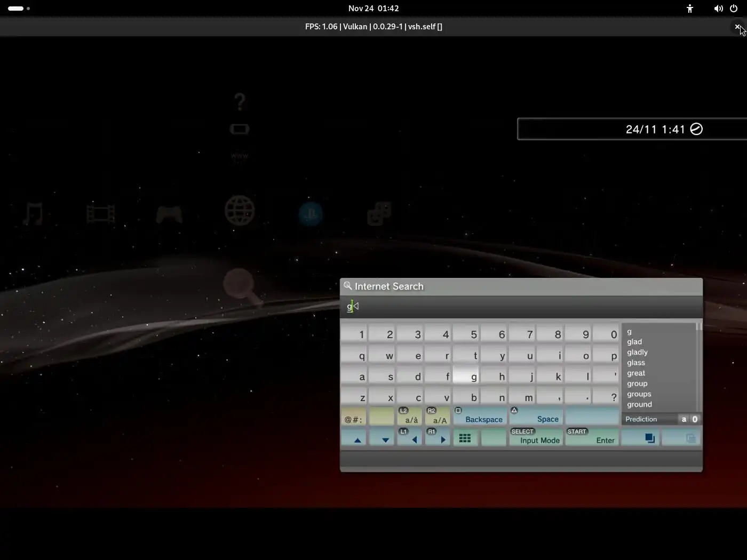Click the 'q' key

(353, 354)
